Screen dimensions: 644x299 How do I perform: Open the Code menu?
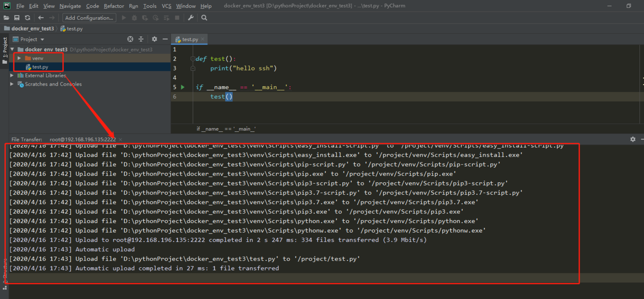click(x=92, y=6)
